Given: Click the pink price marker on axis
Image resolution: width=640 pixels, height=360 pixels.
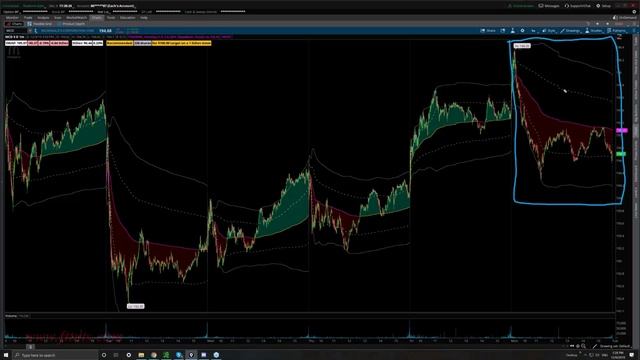Looking at the screenshot, I should point(621,131).
